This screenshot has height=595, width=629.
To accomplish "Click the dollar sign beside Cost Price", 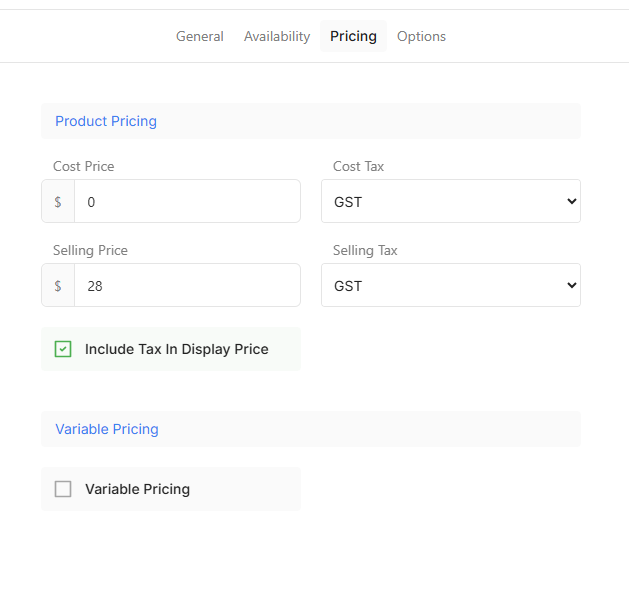I will point(58,202).
